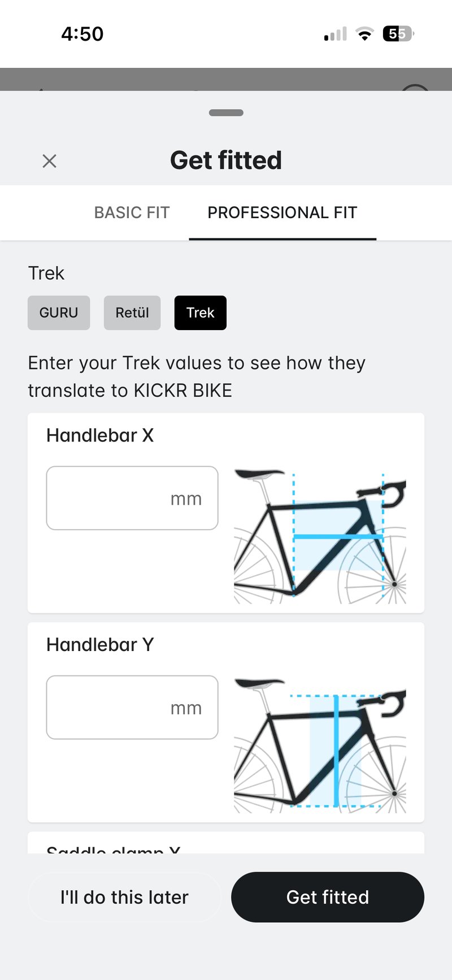Tap the Handlebar X bike diagram
This screenshot has height=980, width=452.
(320, 536)
